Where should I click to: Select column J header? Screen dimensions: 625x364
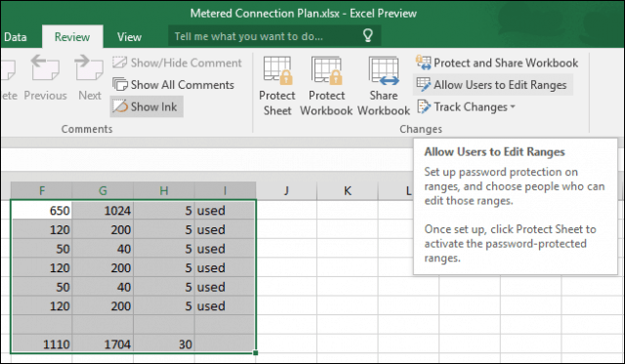pos(286,190)
